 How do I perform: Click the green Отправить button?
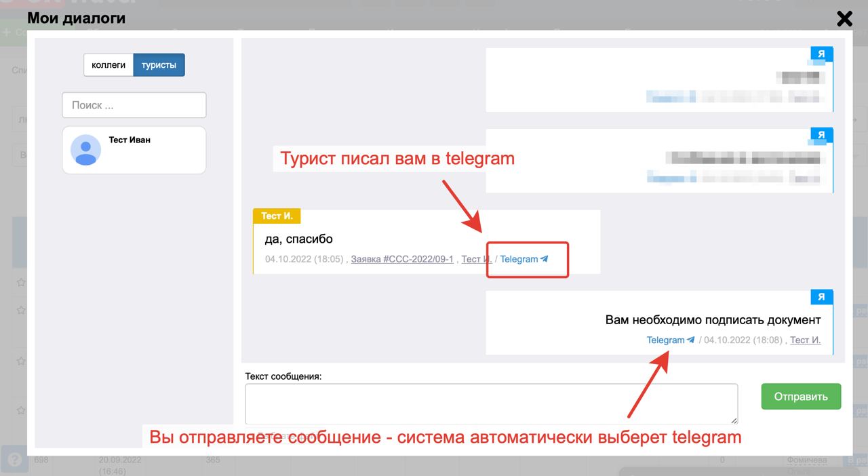[x=801, y=397]
